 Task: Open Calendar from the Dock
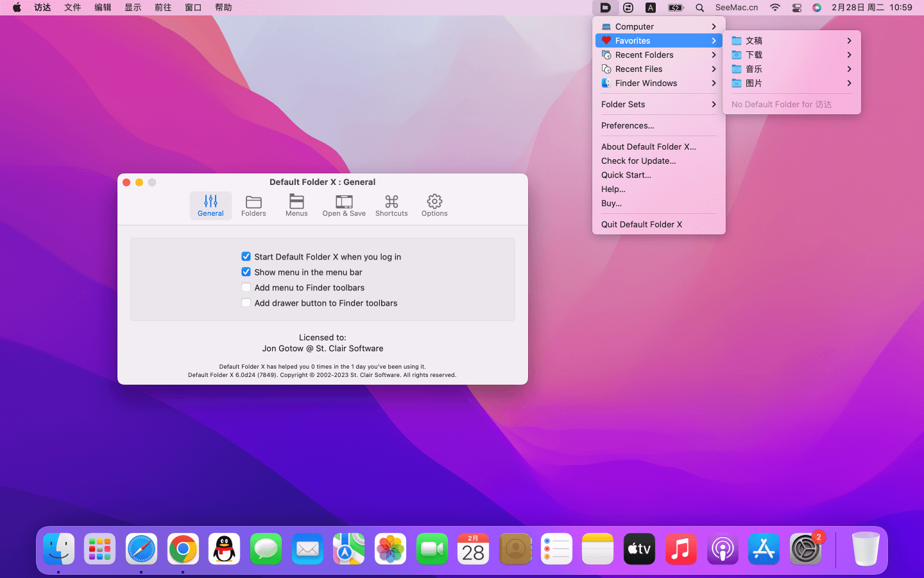(474, 549)
